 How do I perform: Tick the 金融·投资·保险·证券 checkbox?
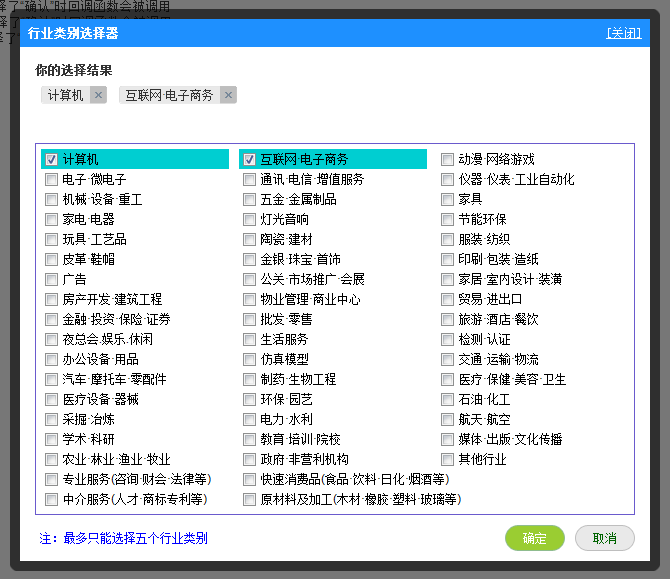point(51,320)
